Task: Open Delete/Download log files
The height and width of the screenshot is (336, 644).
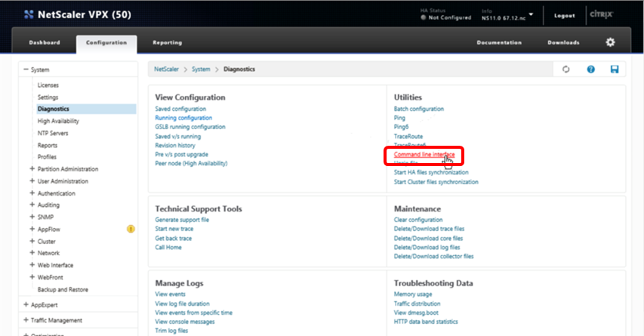Action: tap(427, 247)
